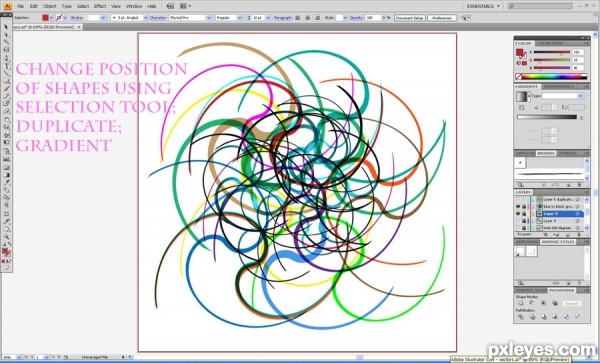This screenshot has width=600, height=363.
Task: Click the help search input field
Action: pyautogui.click(x=540, y=6)
